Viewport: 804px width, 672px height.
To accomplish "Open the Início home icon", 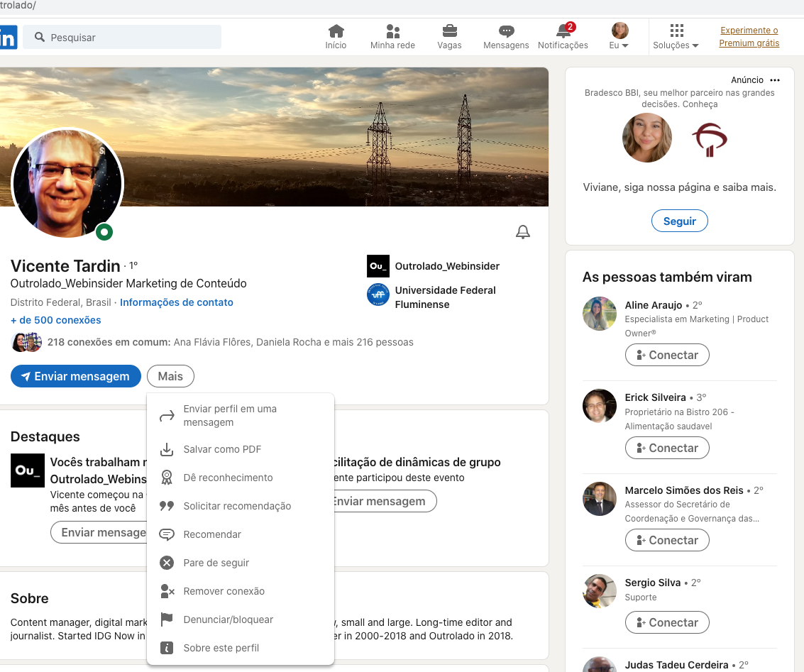I will [x=336, y=36].
